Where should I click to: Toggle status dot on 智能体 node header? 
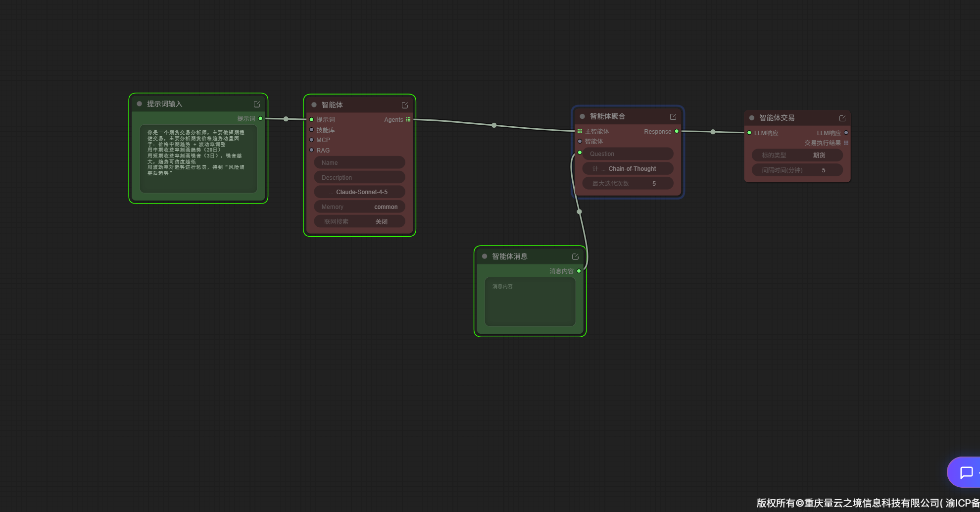314,105
